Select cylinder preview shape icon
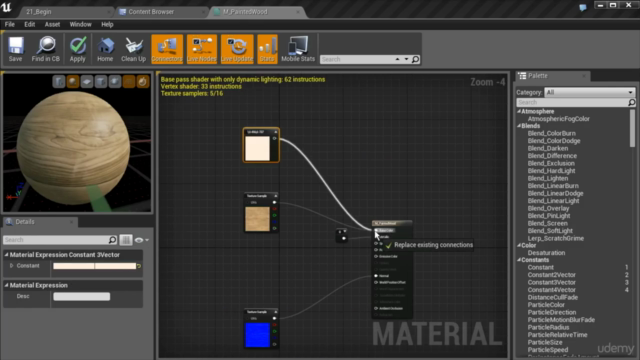 coord(59,82)
